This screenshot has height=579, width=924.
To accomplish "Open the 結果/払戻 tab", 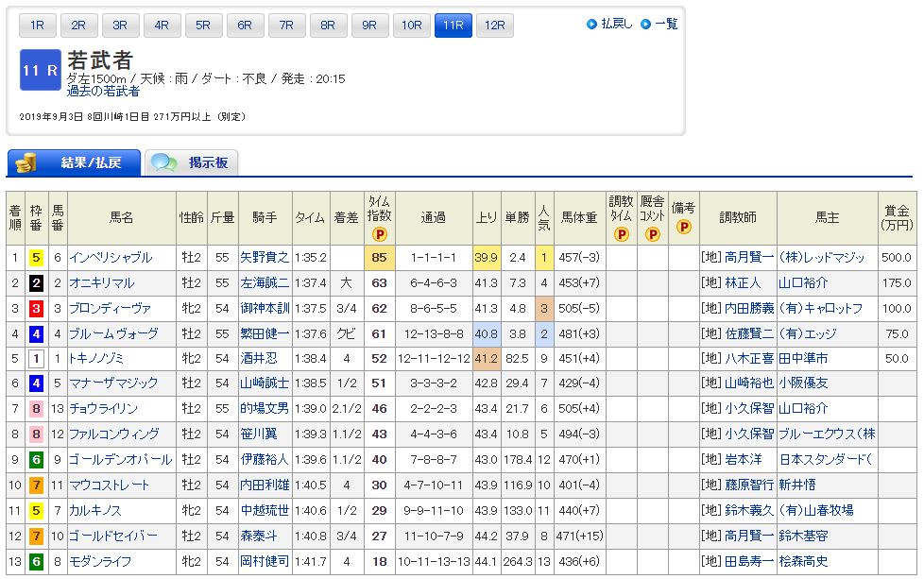I will point(74,162).
